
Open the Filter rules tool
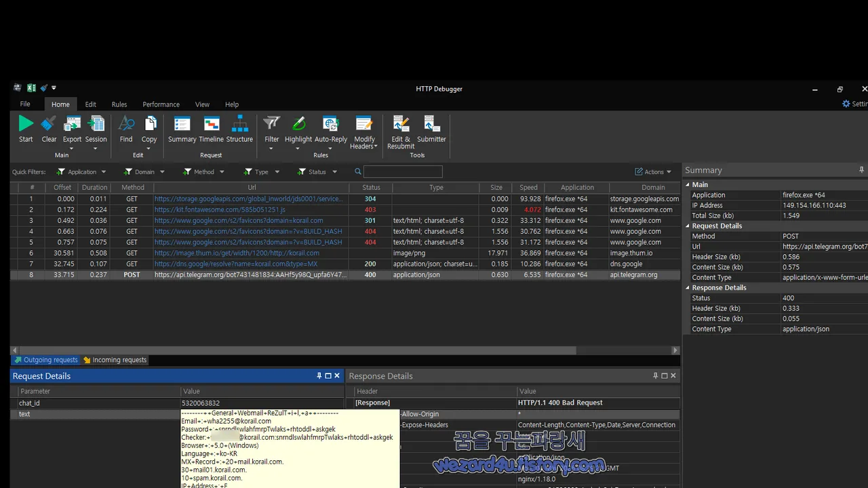[x=272, y=132]
